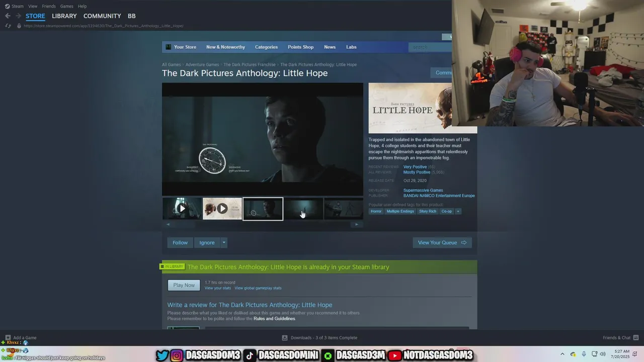Click the store page URL

103,26
